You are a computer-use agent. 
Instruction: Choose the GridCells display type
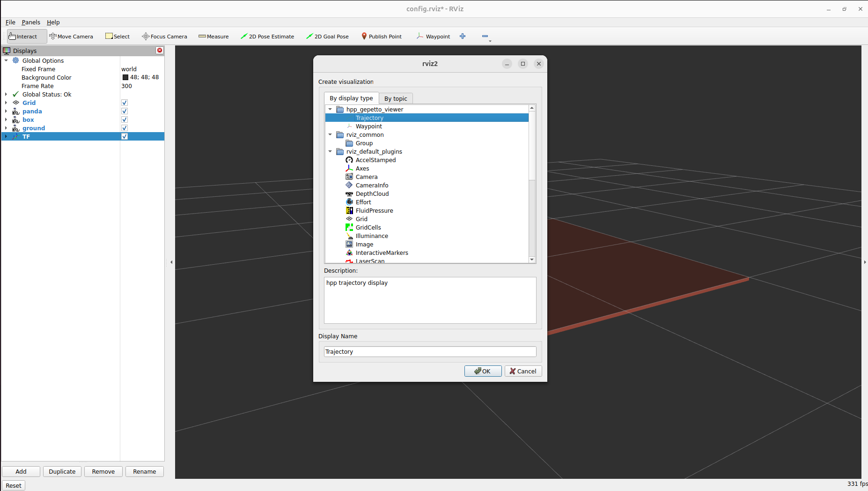click(x=368, y=228)
